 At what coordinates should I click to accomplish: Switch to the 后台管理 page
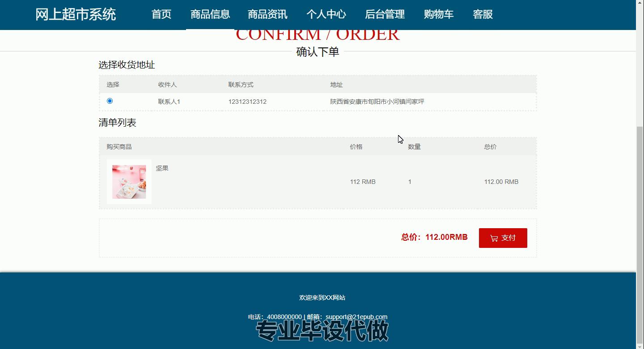(x=385, y=14)
